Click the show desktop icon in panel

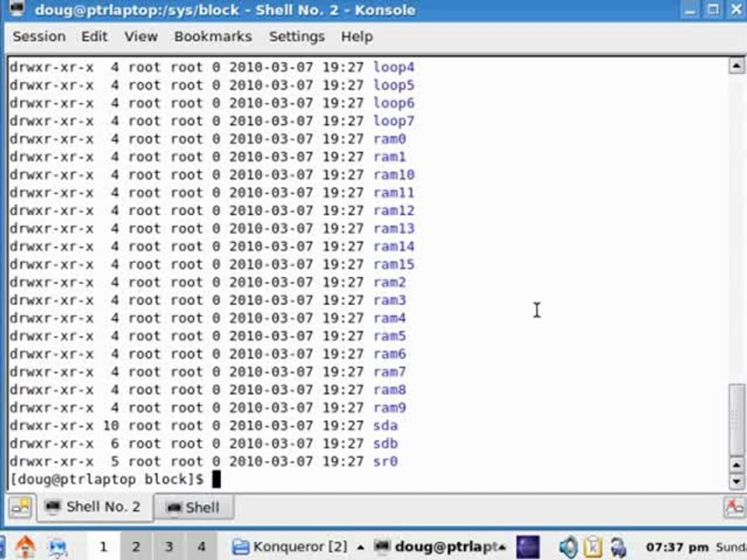(x=58, y=548)
